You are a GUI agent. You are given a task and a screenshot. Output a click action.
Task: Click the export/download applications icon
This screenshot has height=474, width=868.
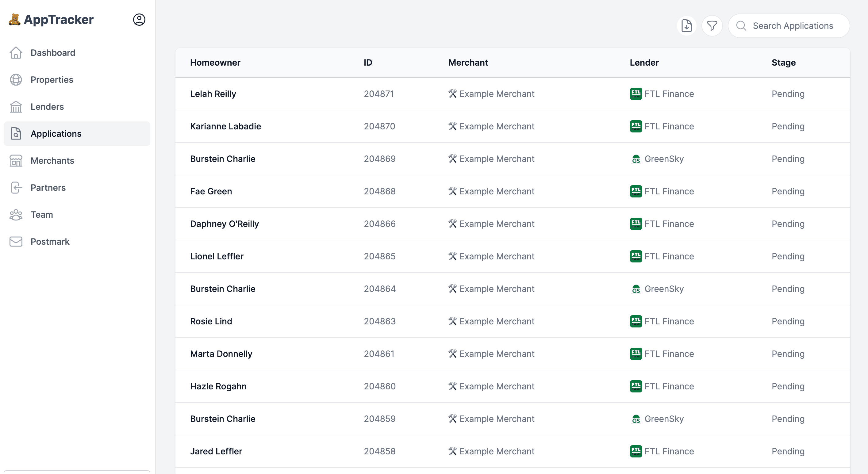(x=686, y=25)
